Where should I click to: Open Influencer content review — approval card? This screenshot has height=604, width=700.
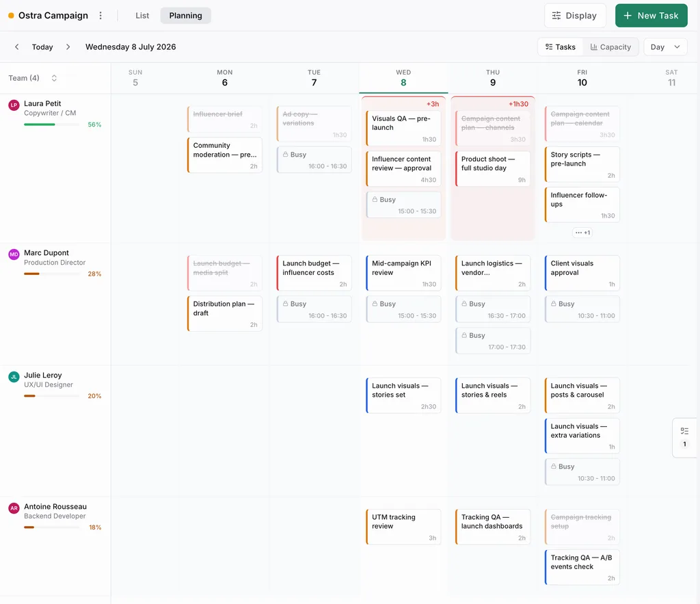pyautogui.click(x=403, y=169)
